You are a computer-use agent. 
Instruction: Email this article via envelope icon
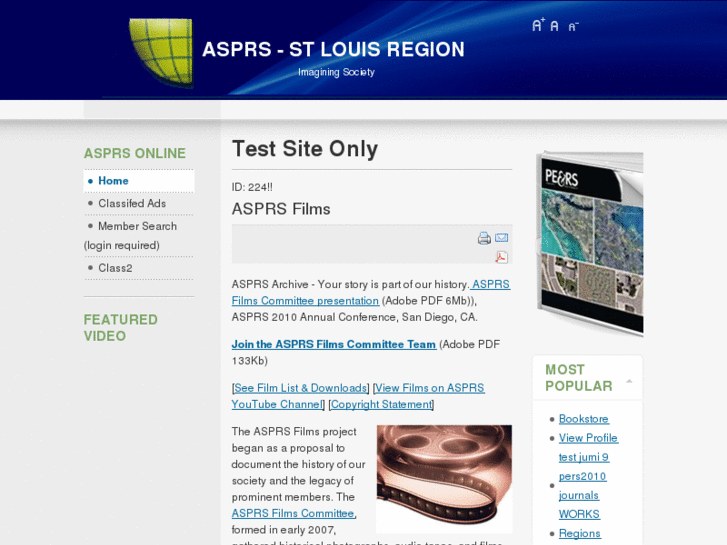(x=501, y=238)
